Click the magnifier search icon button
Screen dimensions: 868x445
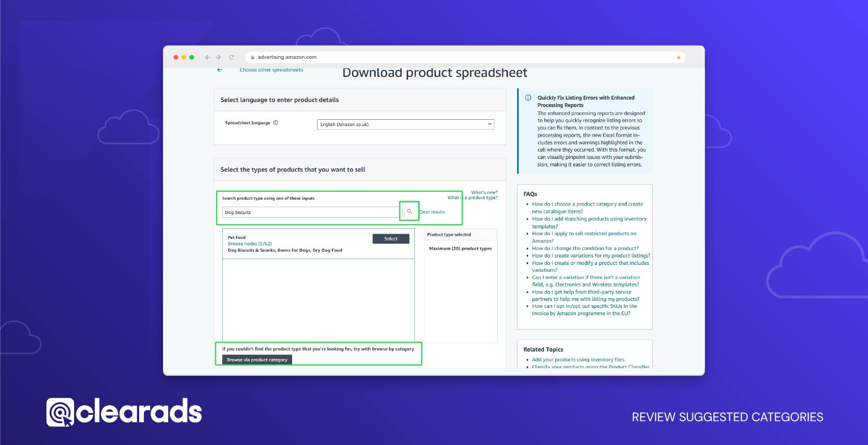(x=409, y=211)
